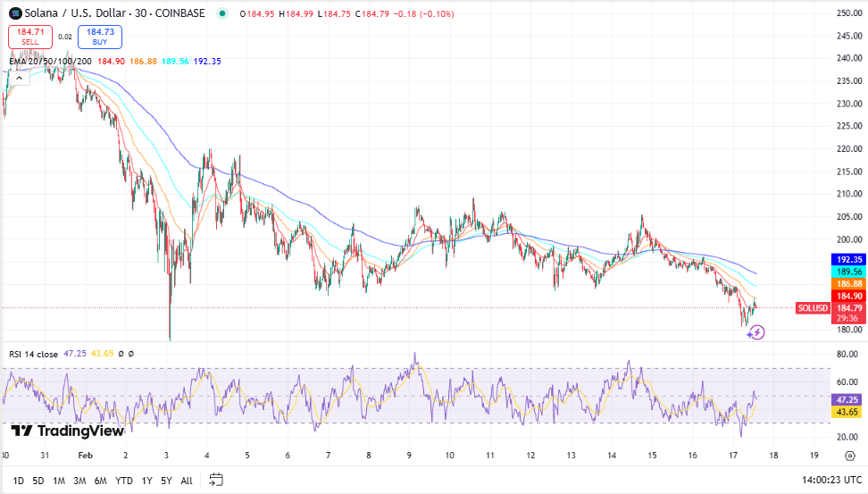This screenshot has width=868, height=494.
Task: Click the 0.02 spread value
Action: click(65, 38)
